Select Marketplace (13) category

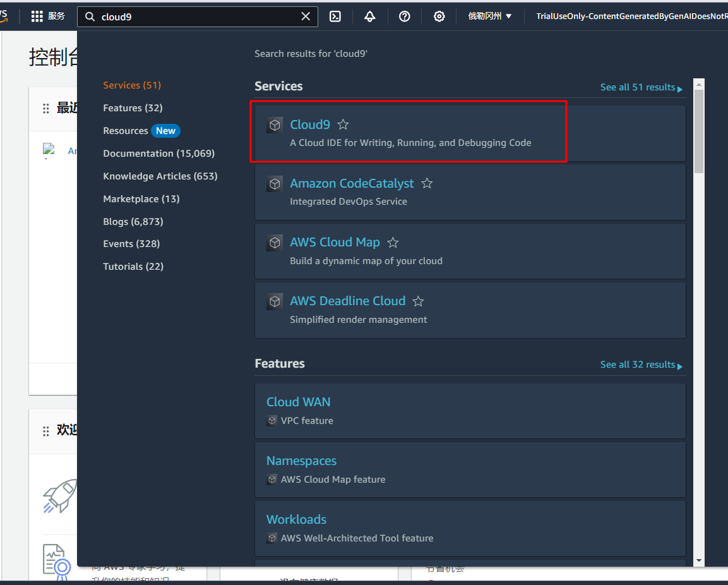[141, 199]
